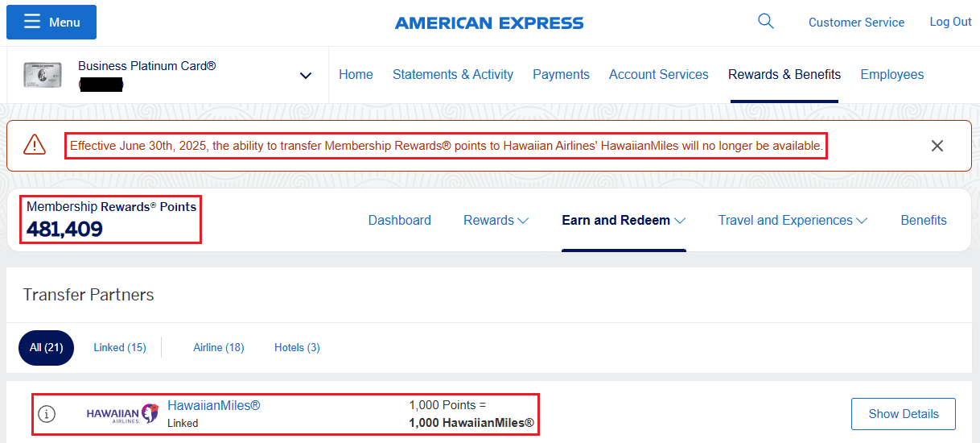
Task: Open the HawaiianMiles® link
Action: [214, 405]
